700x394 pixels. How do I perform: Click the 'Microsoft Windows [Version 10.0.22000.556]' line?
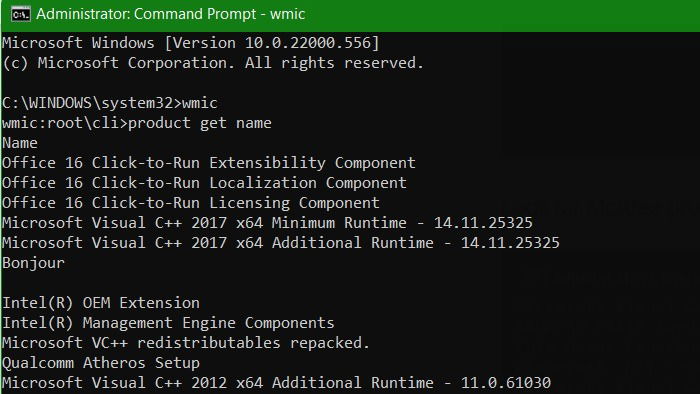pyautogui.click(x=191, y=43)
